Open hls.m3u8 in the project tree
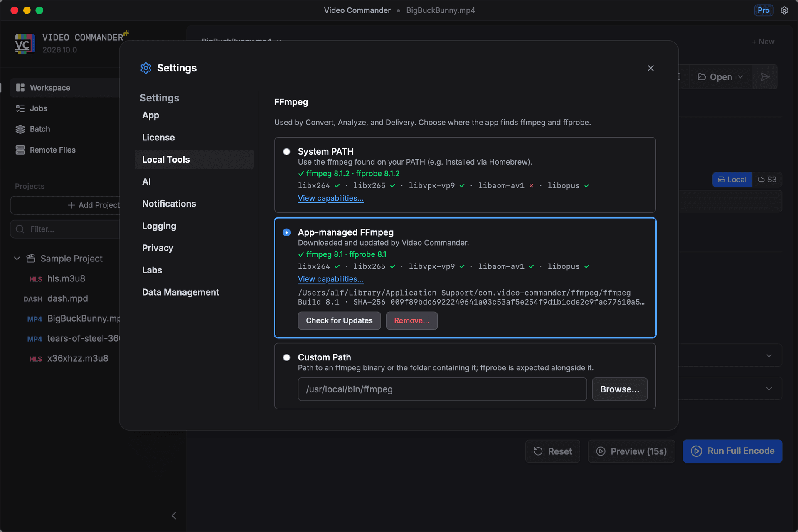Viewport: 798px width, 532px height. tap(66, 279)
